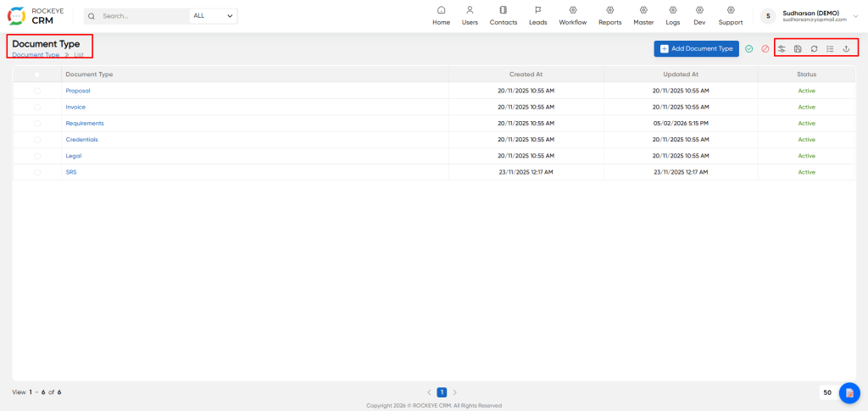Click Active status in Requirements row
Screen dimensions: 868x411
(x=807, y=124)
